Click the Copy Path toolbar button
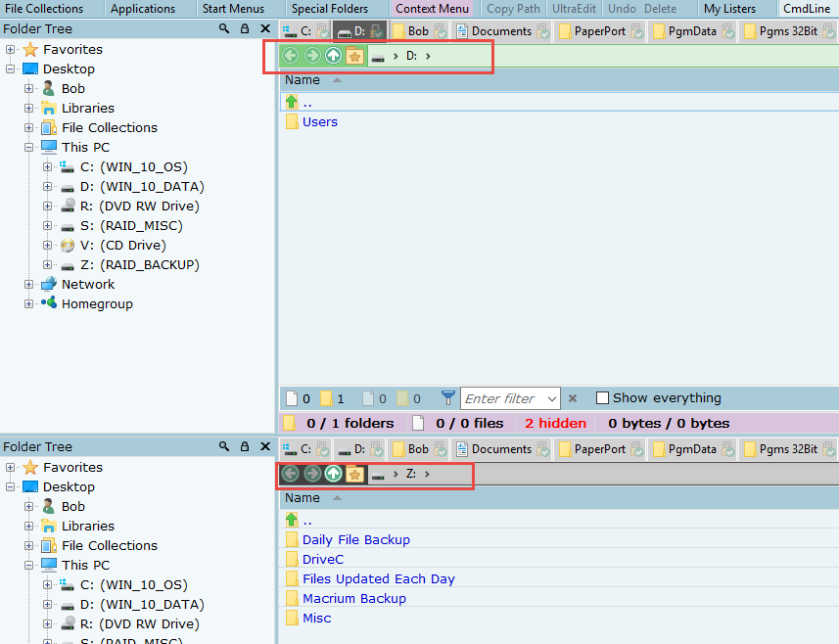The height and width of the screenshot is (644, 839). (x=513, y=9)
